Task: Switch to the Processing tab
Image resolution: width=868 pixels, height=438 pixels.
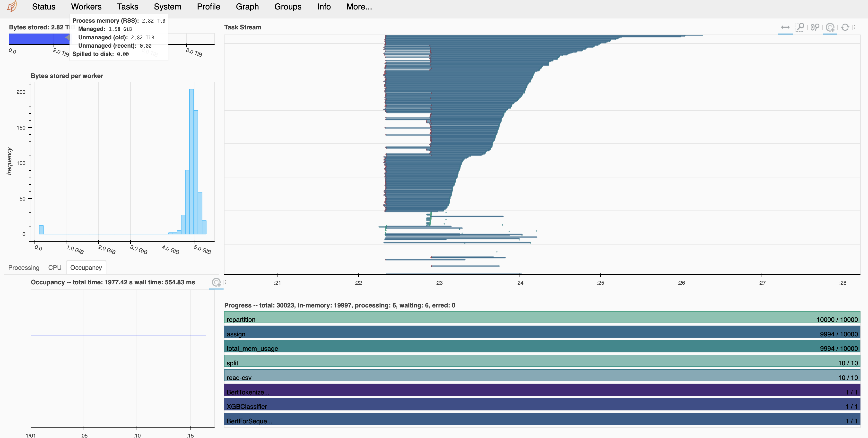Action: 24,268
